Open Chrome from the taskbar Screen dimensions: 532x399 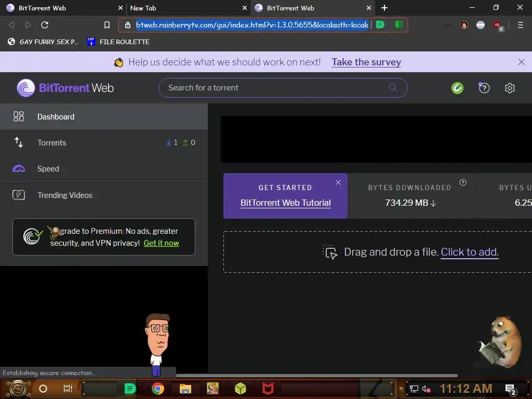[x=158, y=389]
